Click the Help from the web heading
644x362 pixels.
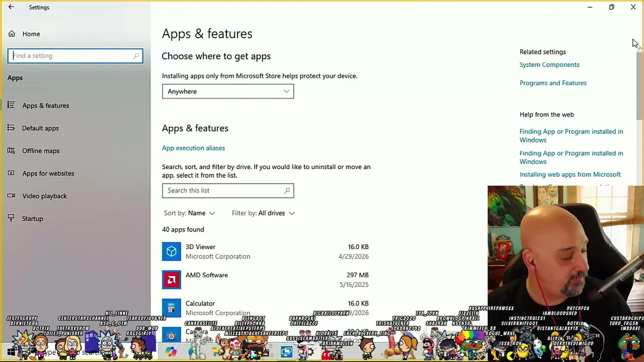(546, 115)
